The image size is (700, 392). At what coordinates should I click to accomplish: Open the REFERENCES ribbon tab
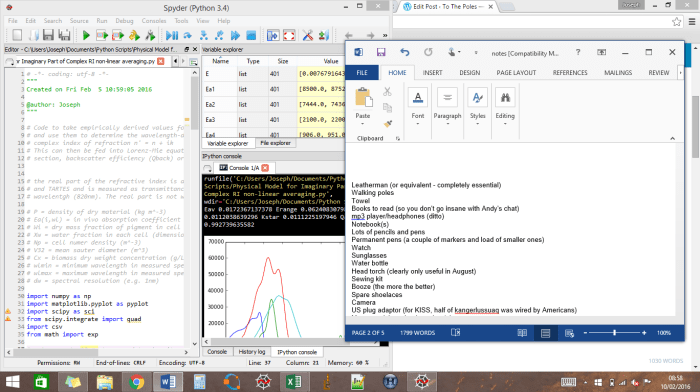click(x=570, y=73)
